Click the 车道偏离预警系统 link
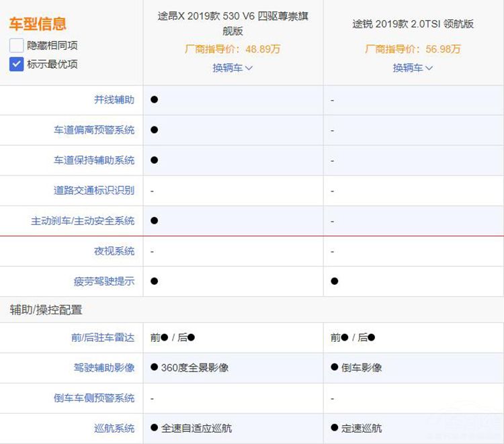 click(x=94, y=130)
